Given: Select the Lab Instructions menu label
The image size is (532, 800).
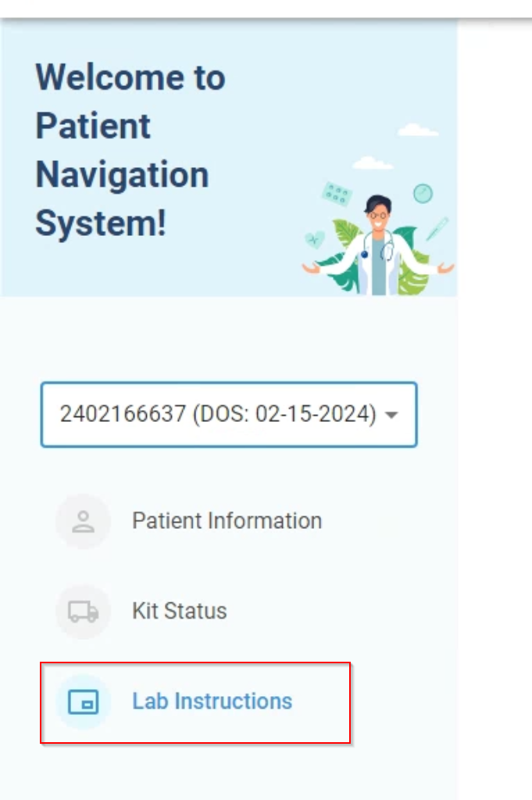Looking at the screenshot, I should (212, 701).
